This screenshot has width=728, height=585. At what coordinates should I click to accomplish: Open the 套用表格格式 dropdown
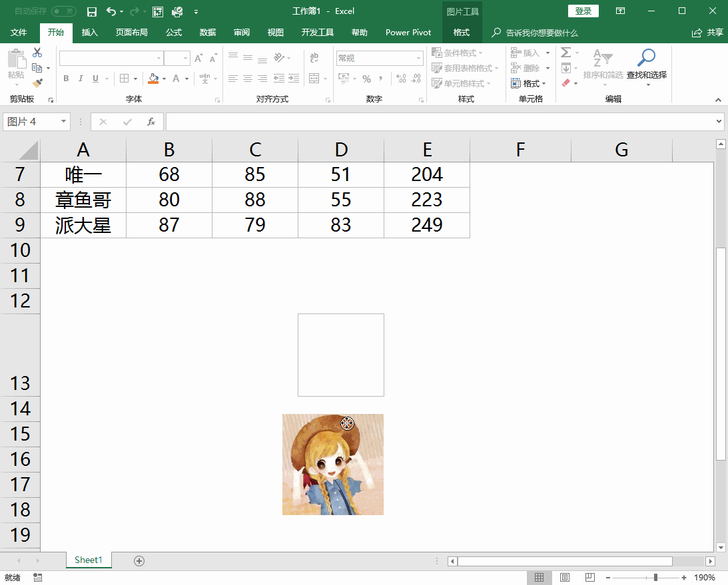point(465,68)
